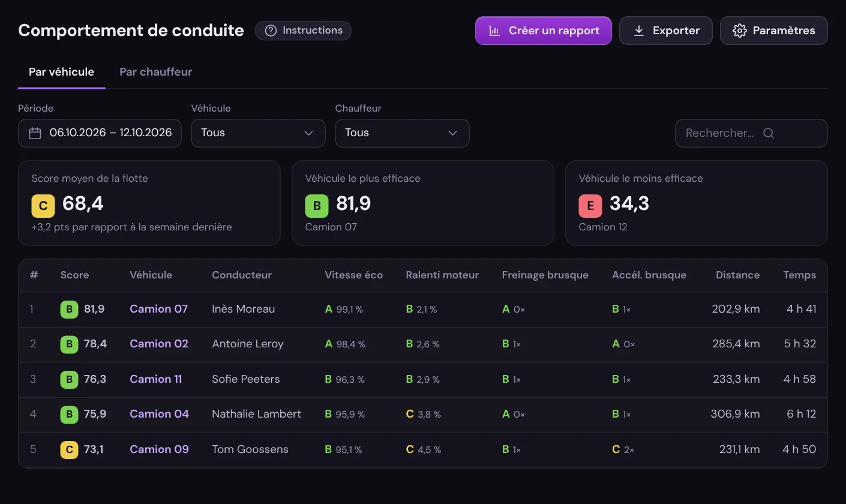
Task: Open the Camion 04 vehicle link
Action: point(160,414)
